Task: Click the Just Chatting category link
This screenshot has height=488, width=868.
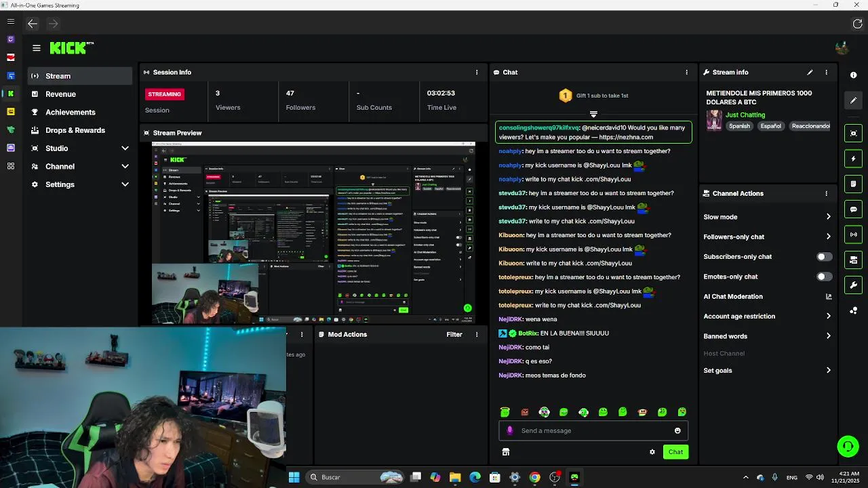Action: pos(745,115)
